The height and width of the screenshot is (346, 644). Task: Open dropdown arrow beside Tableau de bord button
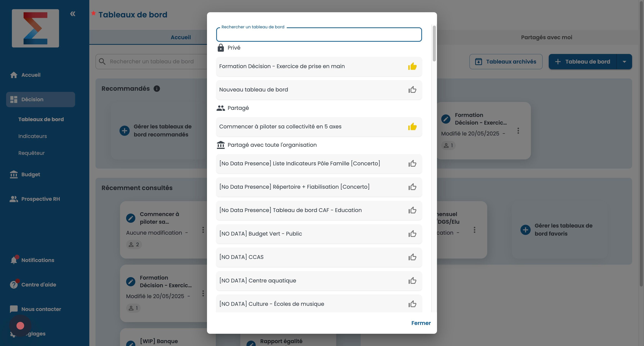pos(624,62)
